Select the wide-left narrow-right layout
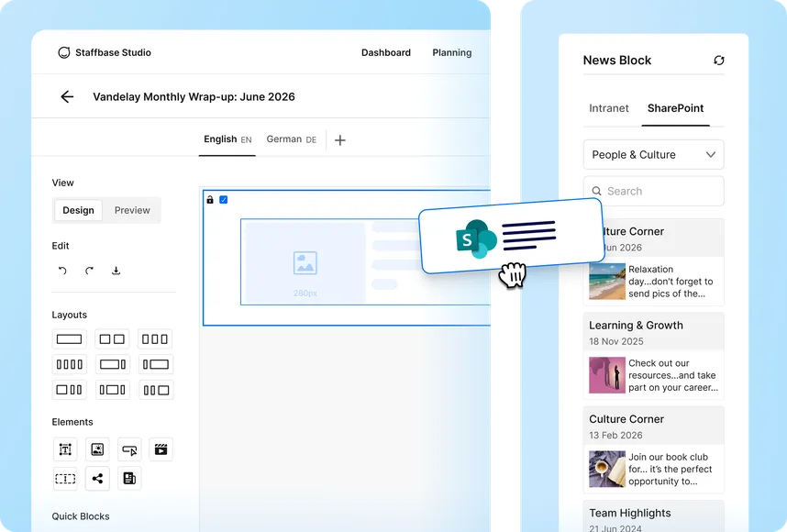The height and width of the screenshot is (532, 787). click(x=113, y=364)
